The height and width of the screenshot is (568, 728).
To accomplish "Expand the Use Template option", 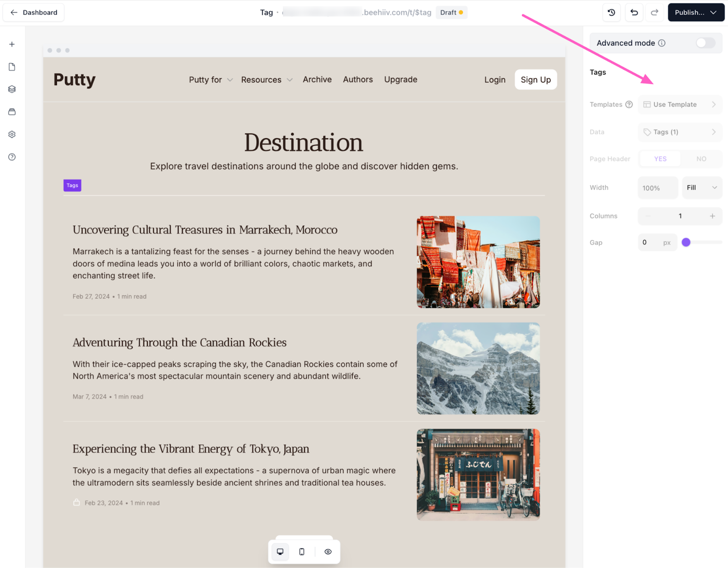I will pyautogui.click(x=680, y=104).
